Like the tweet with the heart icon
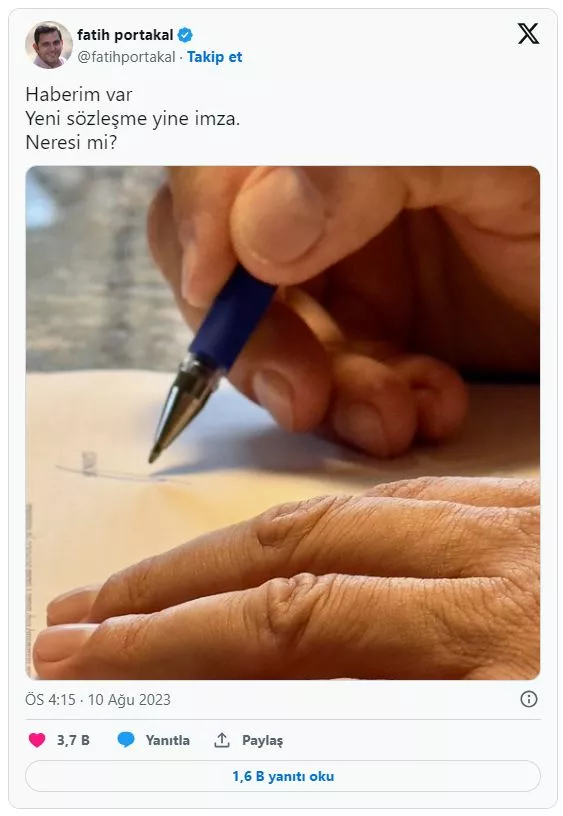 [37, 740]
